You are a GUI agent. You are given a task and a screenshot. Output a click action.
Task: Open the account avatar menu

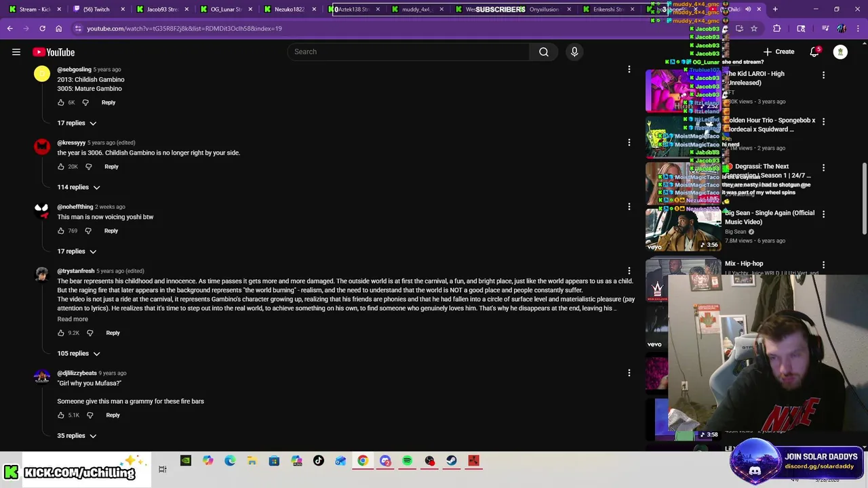tap(840, 52)
